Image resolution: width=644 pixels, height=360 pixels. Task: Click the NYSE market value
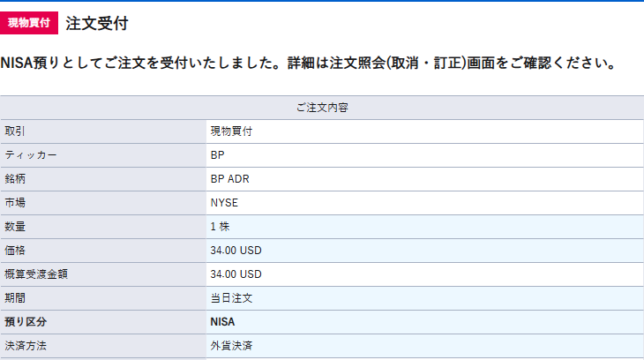pos(224,203)
